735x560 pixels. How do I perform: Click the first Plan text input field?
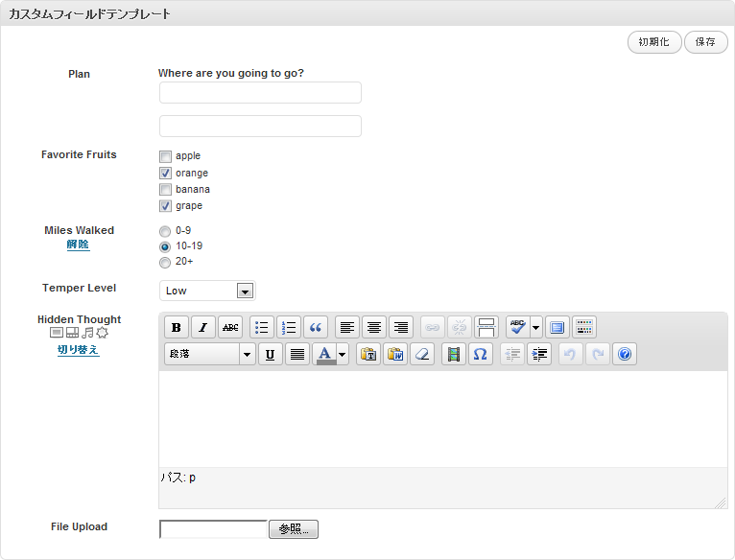[x=260, y=92]
